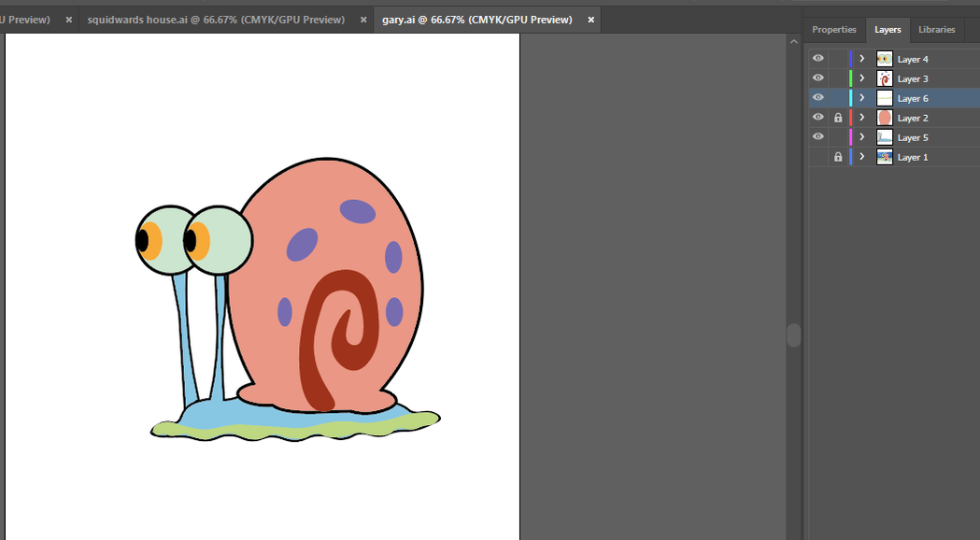Expand Layer 4 contents
Viewport: 980px width, 540px height.
[862, 59]
